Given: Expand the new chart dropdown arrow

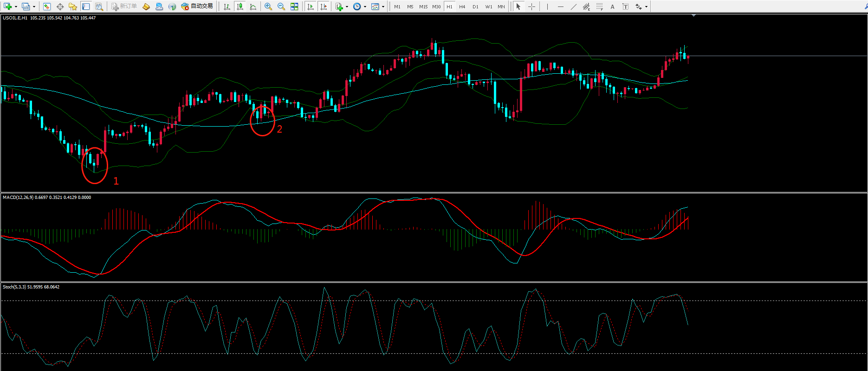Looking at the screenshot, I should [16, 6].
